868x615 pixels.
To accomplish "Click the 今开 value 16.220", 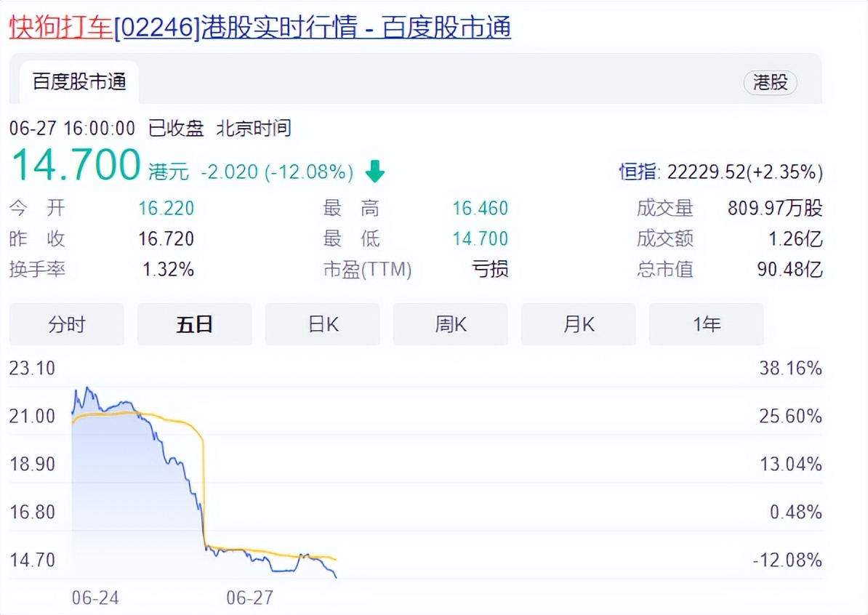I will [x=166, y=208].
